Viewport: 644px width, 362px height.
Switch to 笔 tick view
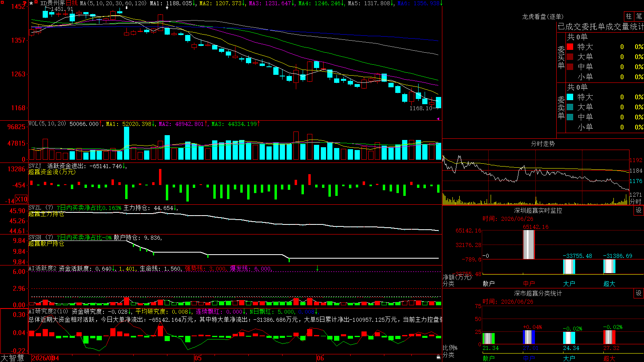(639, 16)
